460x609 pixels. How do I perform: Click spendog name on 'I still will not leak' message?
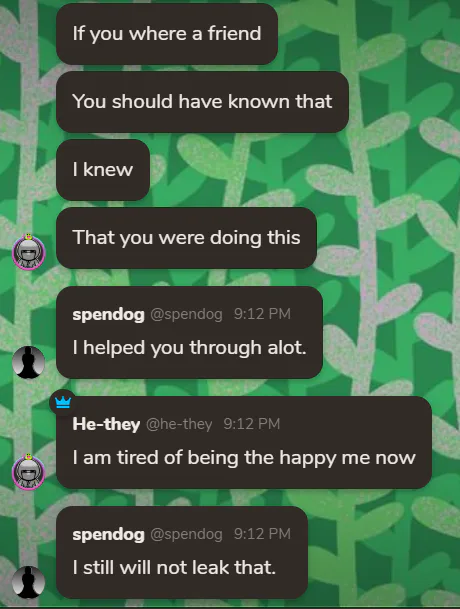click(x=108, y=534)
